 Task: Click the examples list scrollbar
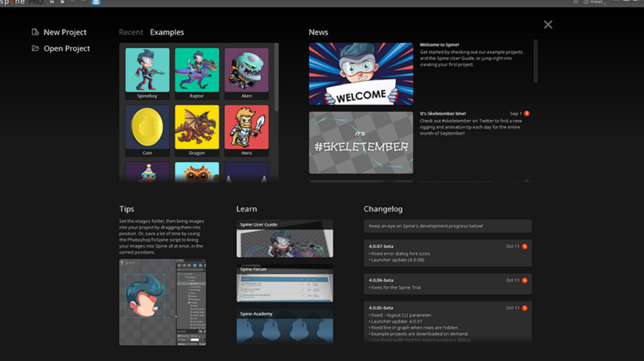click(276, 77)
